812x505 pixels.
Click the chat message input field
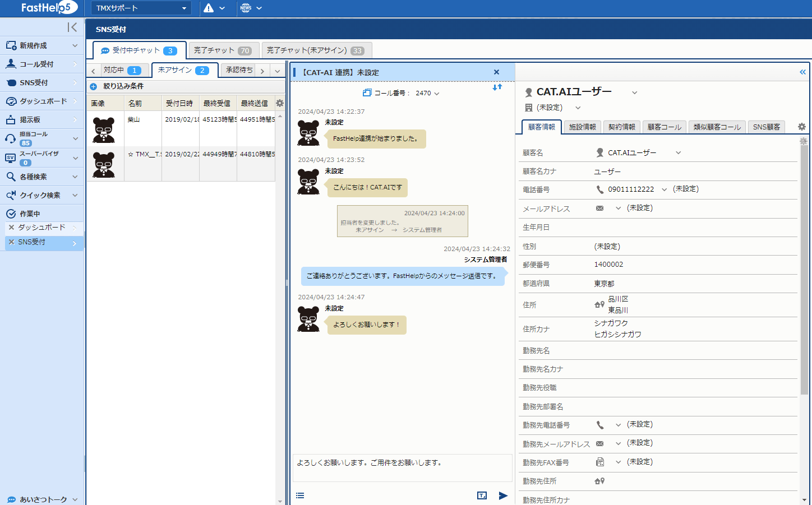coord(402,467)
